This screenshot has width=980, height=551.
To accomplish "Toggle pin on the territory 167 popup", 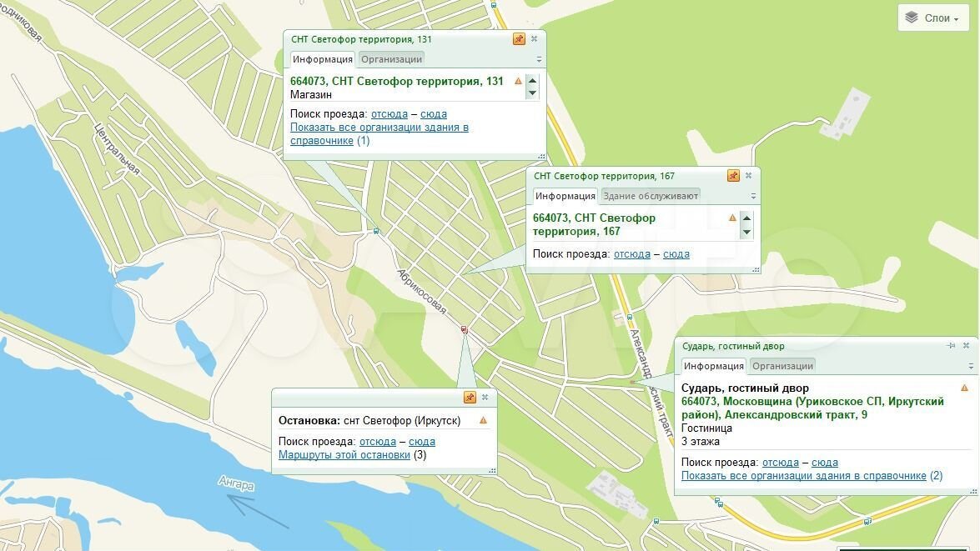I will tap(733, 176).
